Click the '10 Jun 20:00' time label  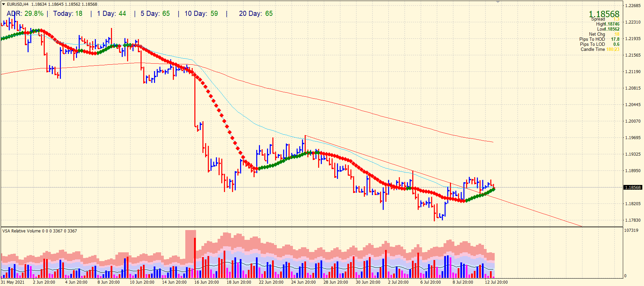(142, 282)
